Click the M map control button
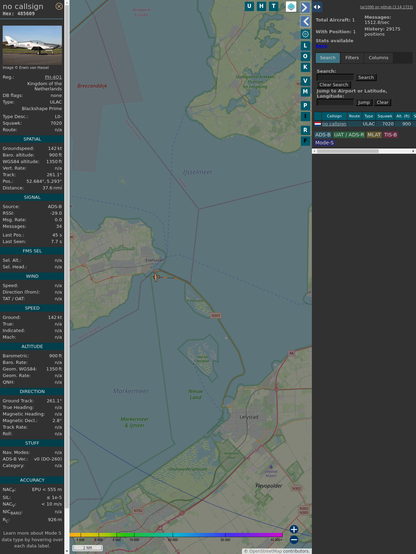416x554 pixels. [x=305, y=92]
